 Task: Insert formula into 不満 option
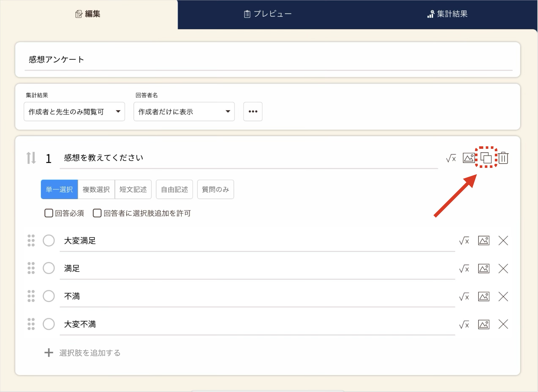pos(464,297)
